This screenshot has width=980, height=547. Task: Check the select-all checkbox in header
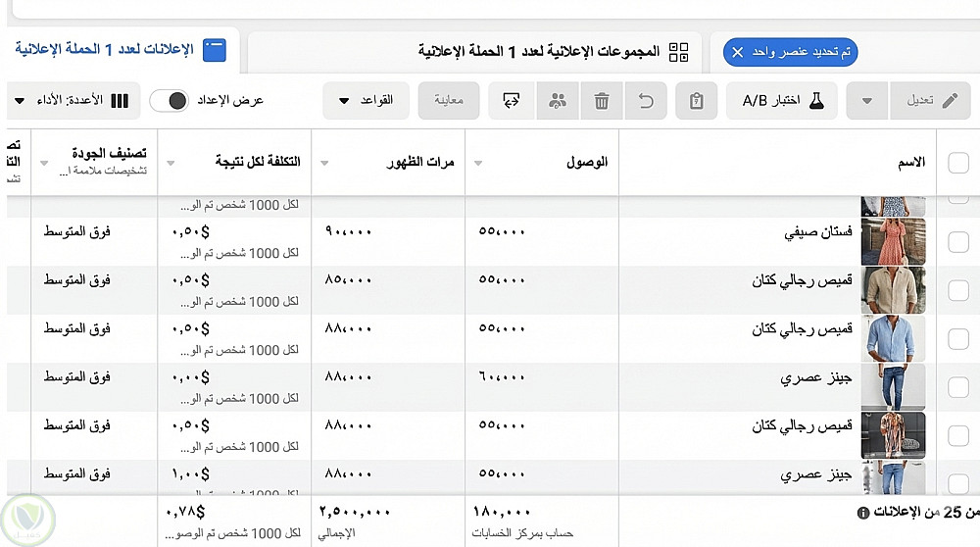click(x=957, y=163)
